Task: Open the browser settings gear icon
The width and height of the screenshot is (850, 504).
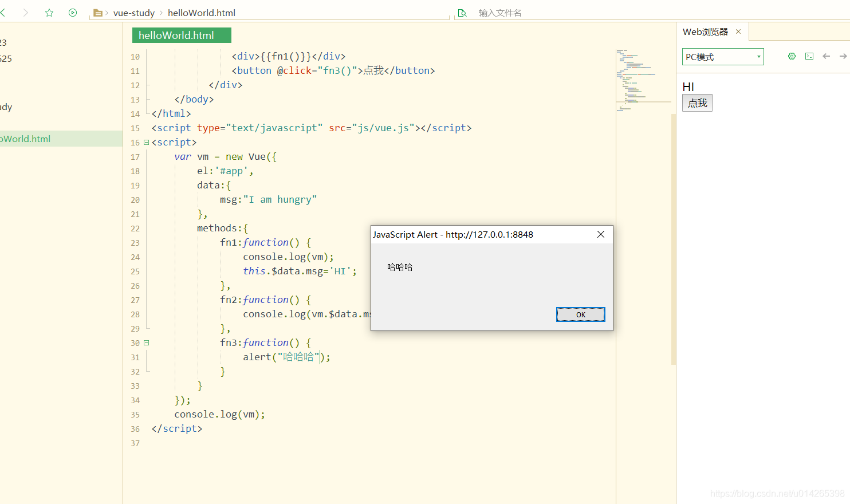Action: [x=792, y=56]
